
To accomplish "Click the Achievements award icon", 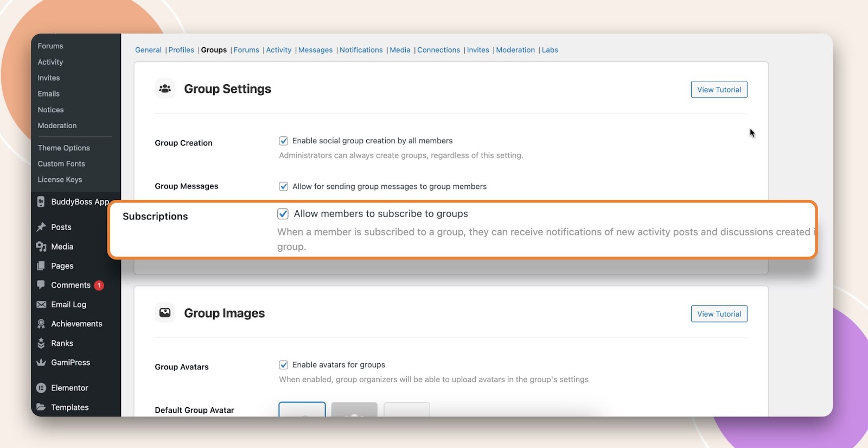I will 41,324.
